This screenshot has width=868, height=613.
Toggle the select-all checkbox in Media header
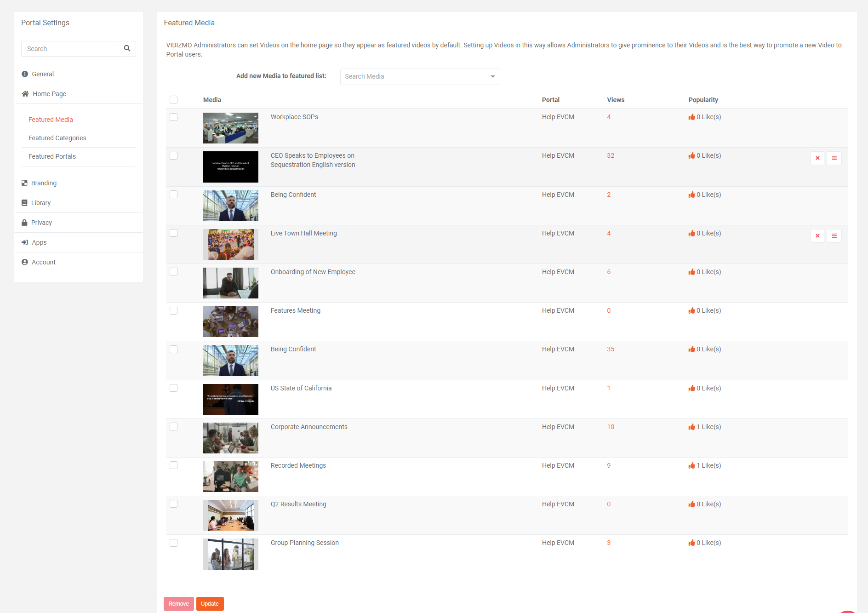173,100
